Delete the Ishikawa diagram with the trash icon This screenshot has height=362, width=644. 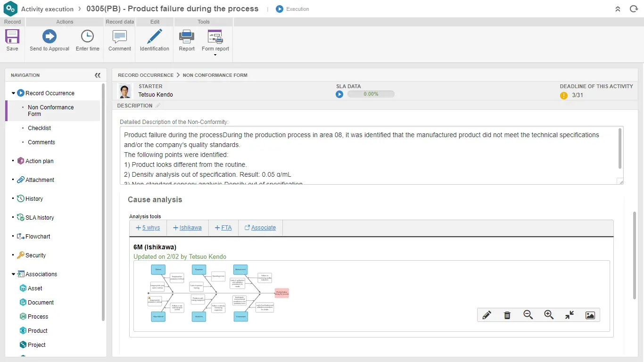coord(507,315)
